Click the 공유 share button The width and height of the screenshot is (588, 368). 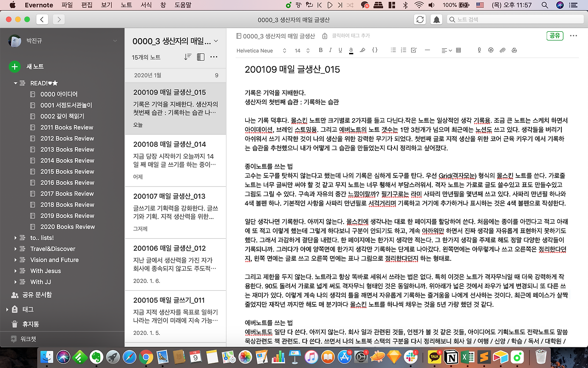pos(554,35)
